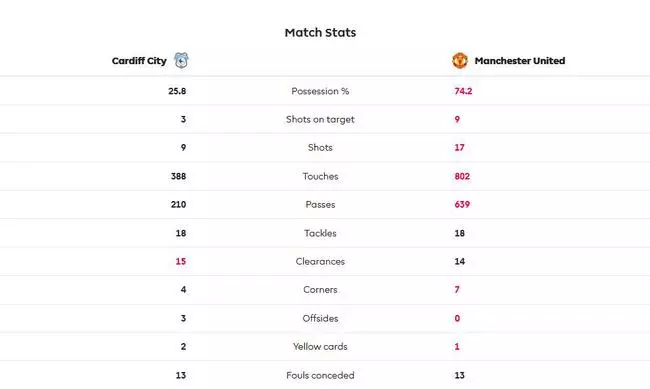Click the Corners row label

click(320, 289)
